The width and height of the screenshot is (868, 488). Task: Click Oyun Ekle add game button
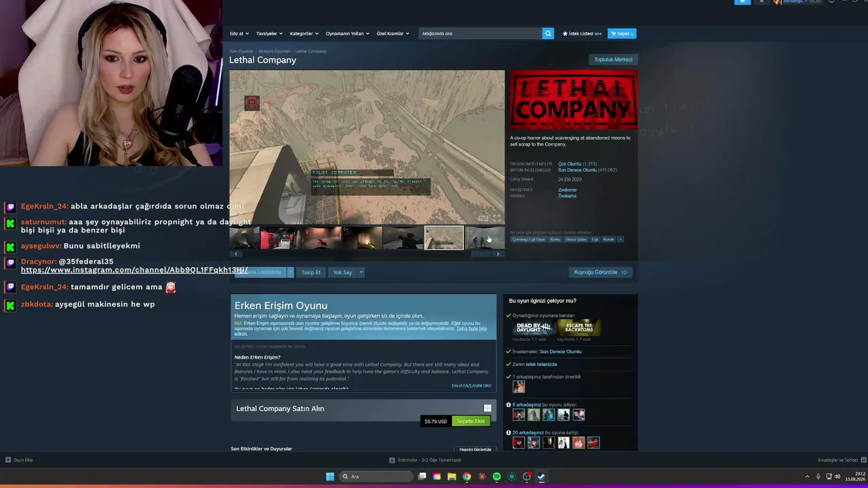(x=19, y=460)
